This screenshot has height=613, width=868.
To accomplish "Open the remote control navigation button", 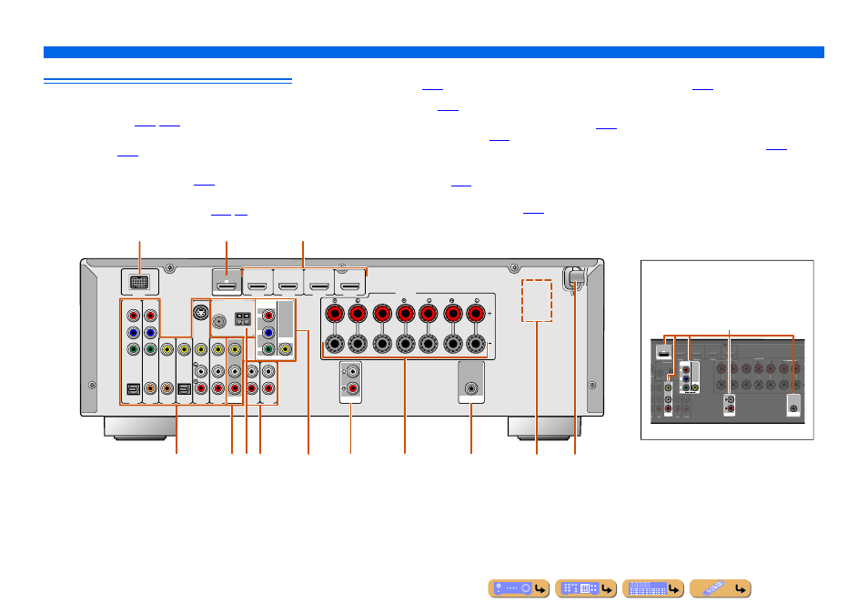I will pyautogui.click(x=721, y=588).
